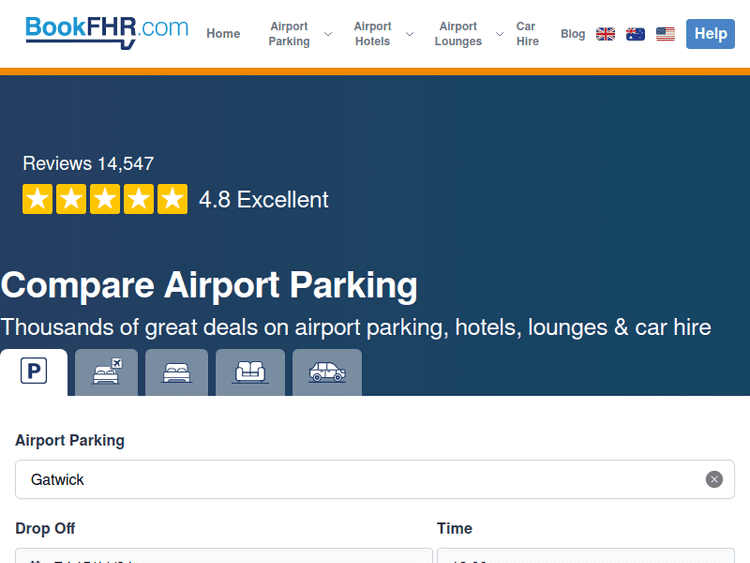Expand the Airport Parking menu chevron
This screenshot has height=563, width=750.
tap(328, 35)
